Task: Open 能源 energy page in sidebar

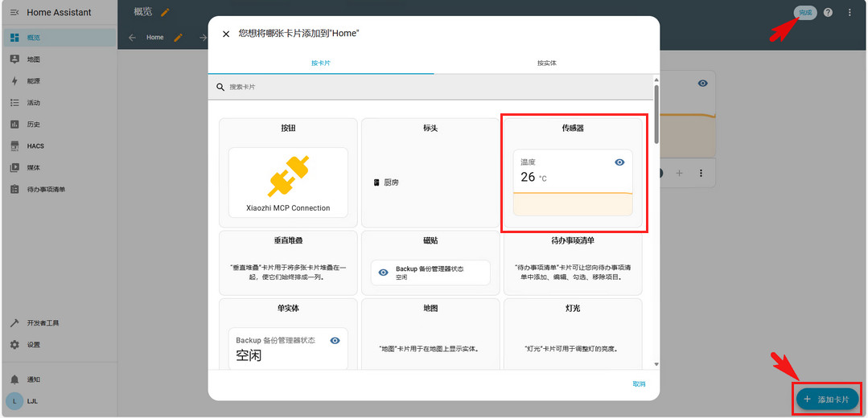Action: (33, 81)
